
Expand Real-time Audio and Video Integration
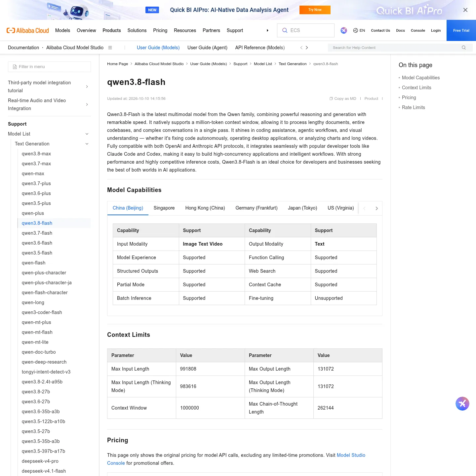click(87, 104)
